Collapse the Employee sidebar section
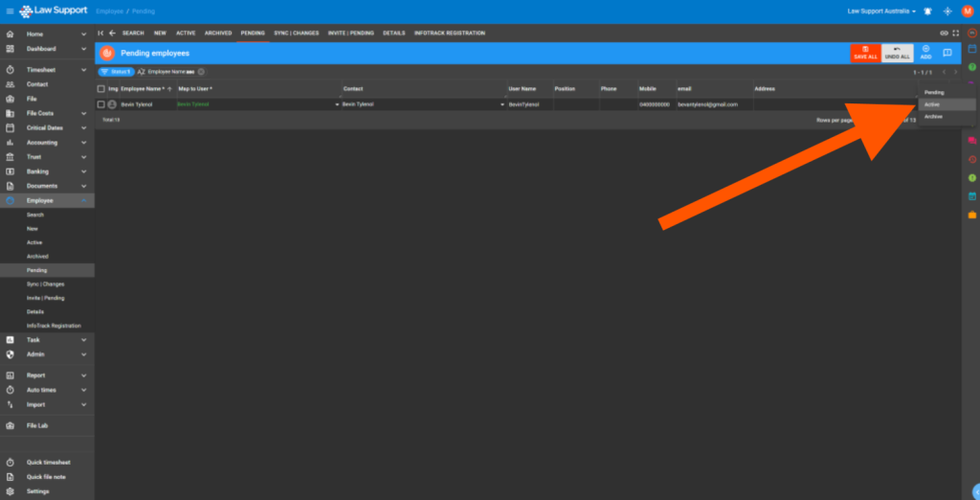The width and height of the screenshot is (980, 500). click(84, 200)
